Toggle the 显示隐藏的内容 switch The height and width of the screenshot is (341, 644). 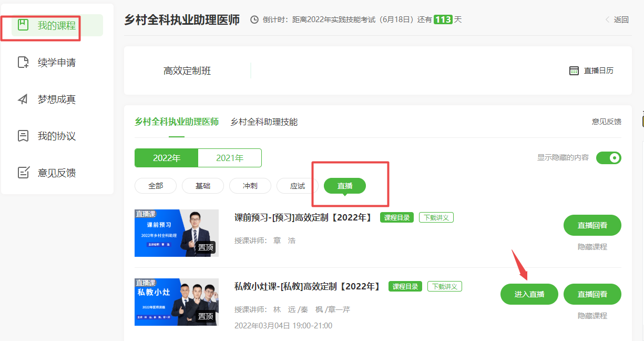click(x=608, y=158)
